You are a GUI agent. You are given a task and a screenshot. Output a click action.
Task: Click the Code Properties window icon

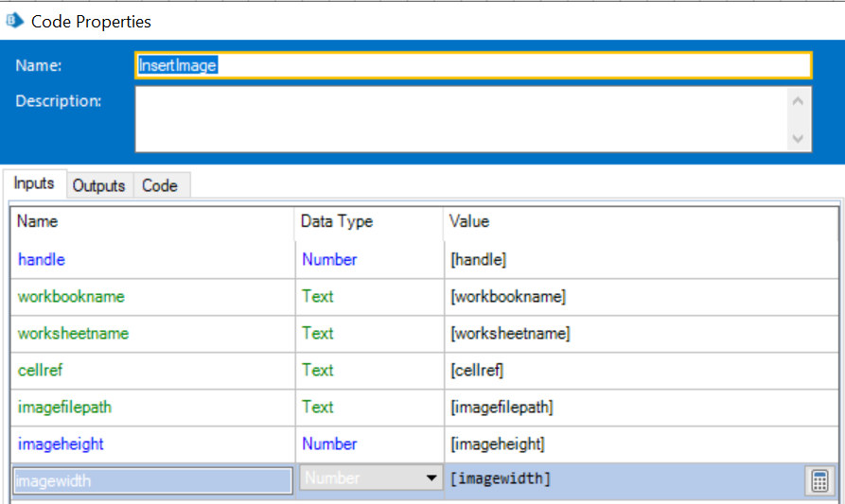coord(15,20)
